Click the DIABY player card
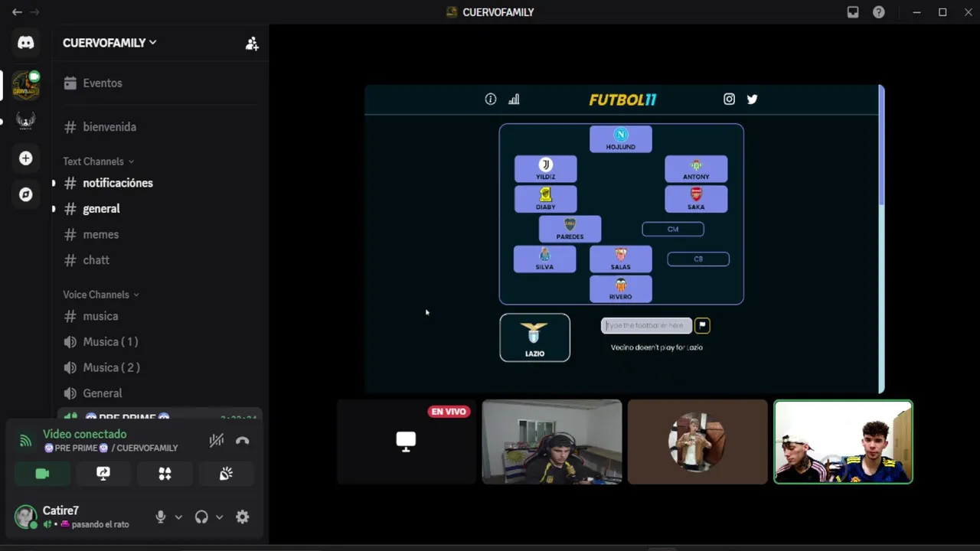The height and width of the screenshot is (551, 980). [x=546, y=199]
